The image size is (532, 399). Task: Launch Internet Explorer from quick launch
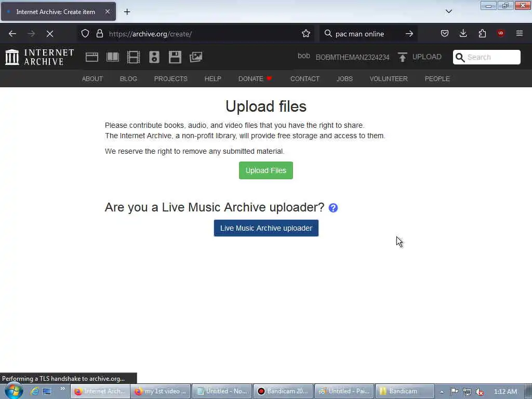pyautogui.click(x=34, y=391)
